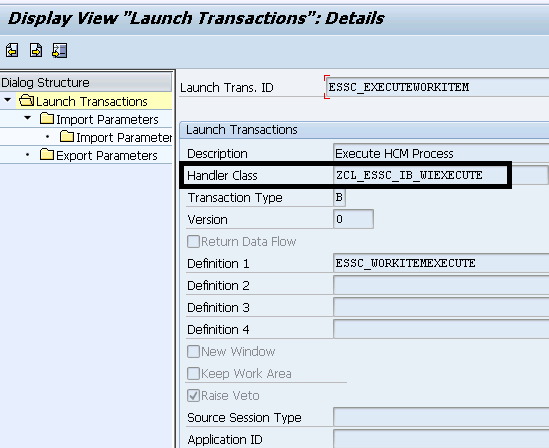Focus the Source Session Type field
This screenshot has height=448, width=549.
tap(441, 417)
